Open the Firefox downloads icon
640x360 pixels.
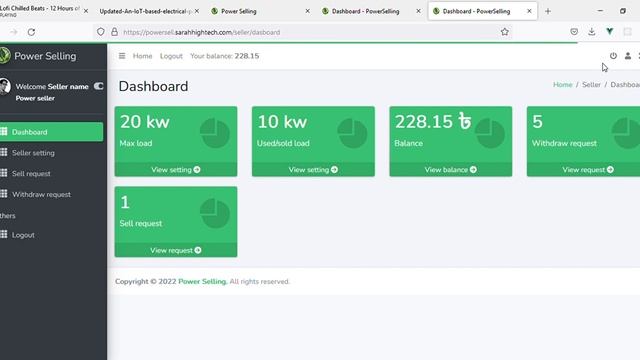(591, 32)
